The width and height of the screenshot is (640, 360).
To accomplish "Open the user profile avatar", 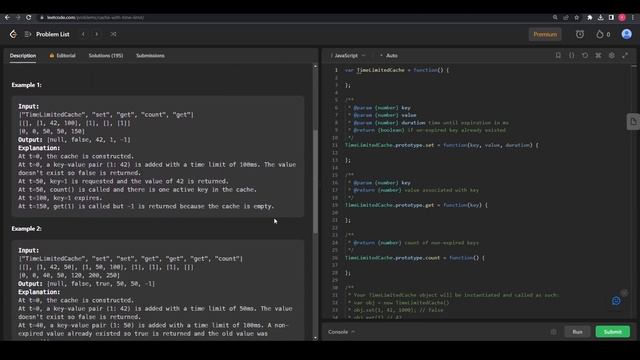I will click(627, 34).
